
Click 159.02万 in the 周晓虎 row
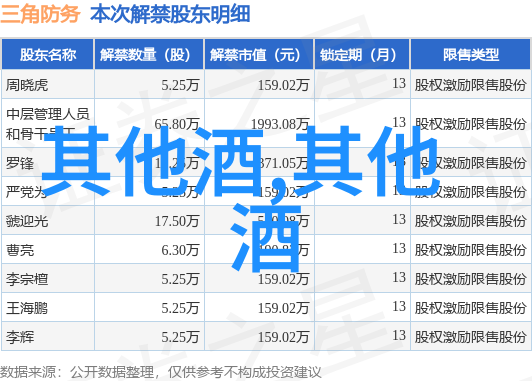pos(283,85)
